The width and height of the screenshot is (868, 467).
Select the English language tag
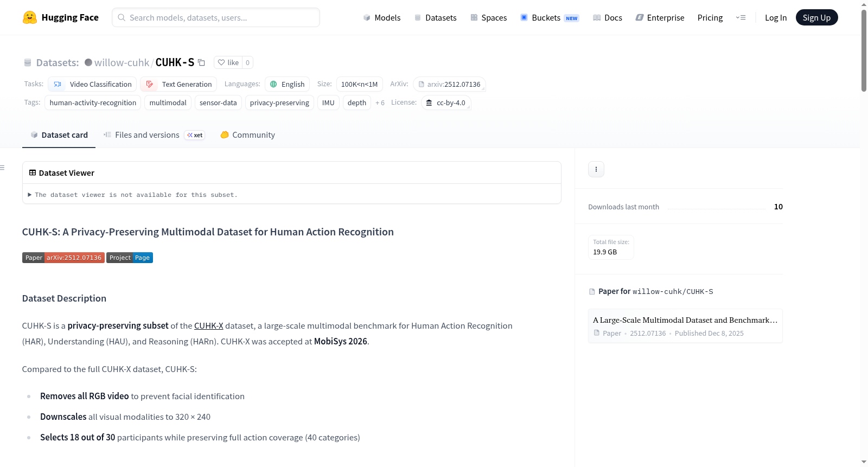pyautogui.click(x=287, y=84)
